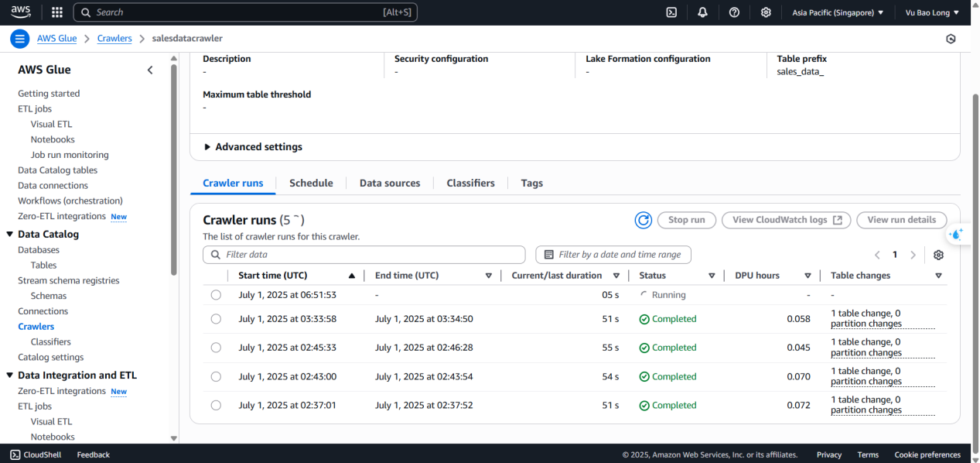Screen dimensions: 980x463
Task: Open the CloudShell icon in top bar
Action: [x=672, y=12]
